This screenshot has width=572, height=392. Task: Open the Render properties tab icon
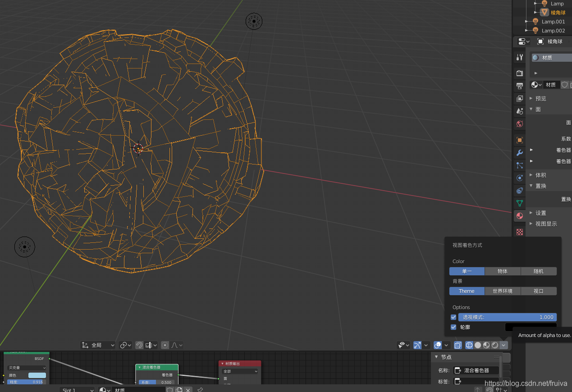520,73
